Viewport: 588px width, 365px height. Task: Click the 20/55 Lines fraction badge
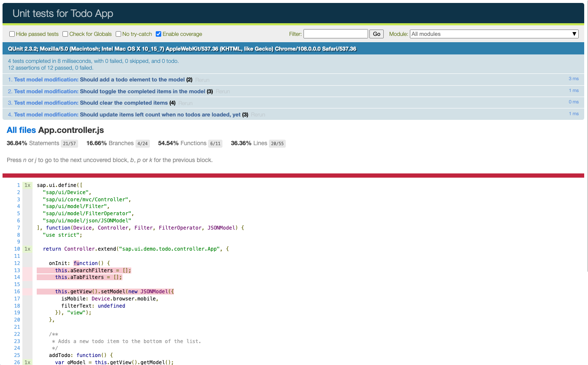(277, 143)
